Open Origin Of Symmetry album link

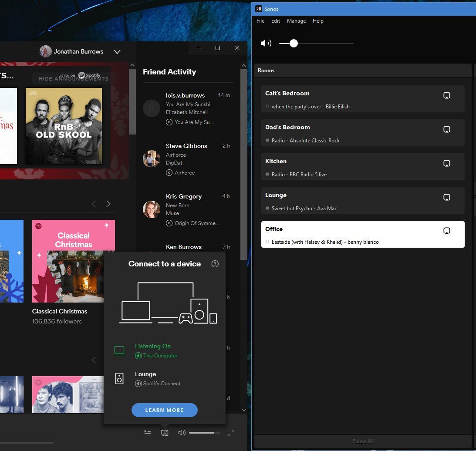[192, 223]
